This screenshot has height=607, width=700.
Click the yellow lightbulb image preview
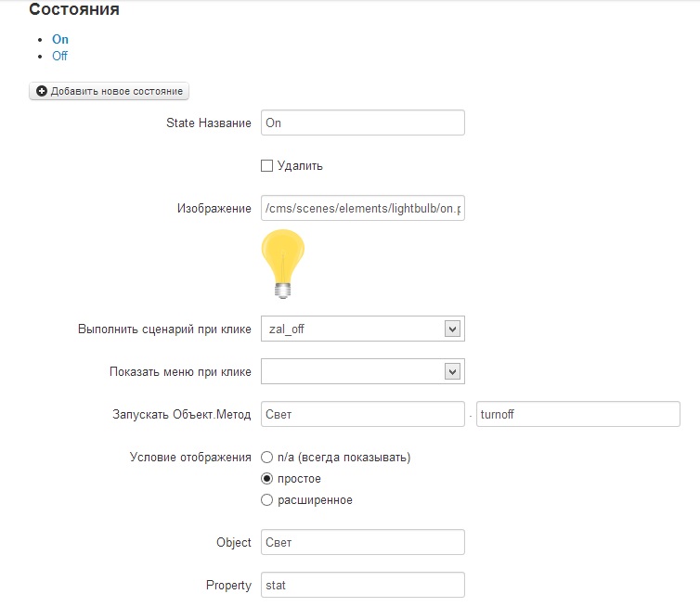[283, 264]
